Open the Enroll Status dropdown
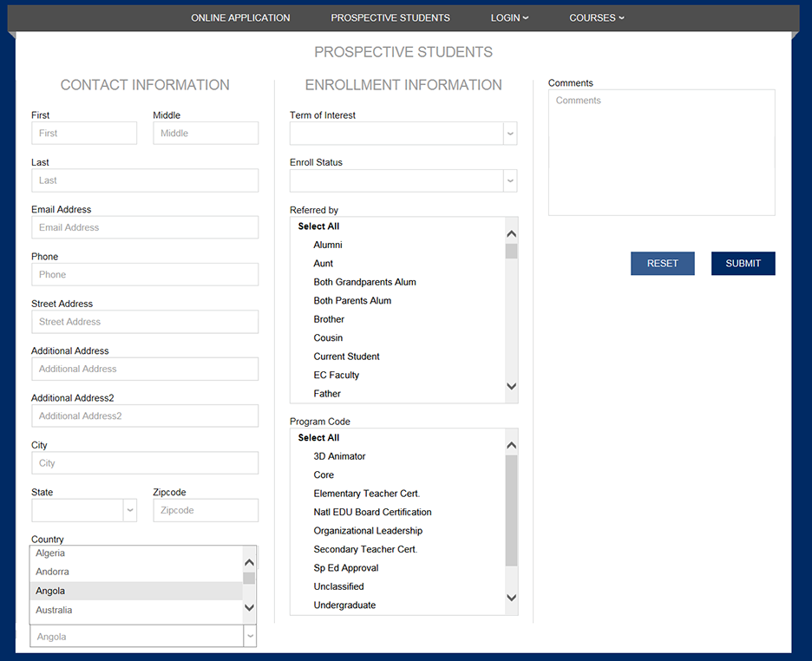Image resolution: width=812 pixels, height=661 pixels. (510, 181)
